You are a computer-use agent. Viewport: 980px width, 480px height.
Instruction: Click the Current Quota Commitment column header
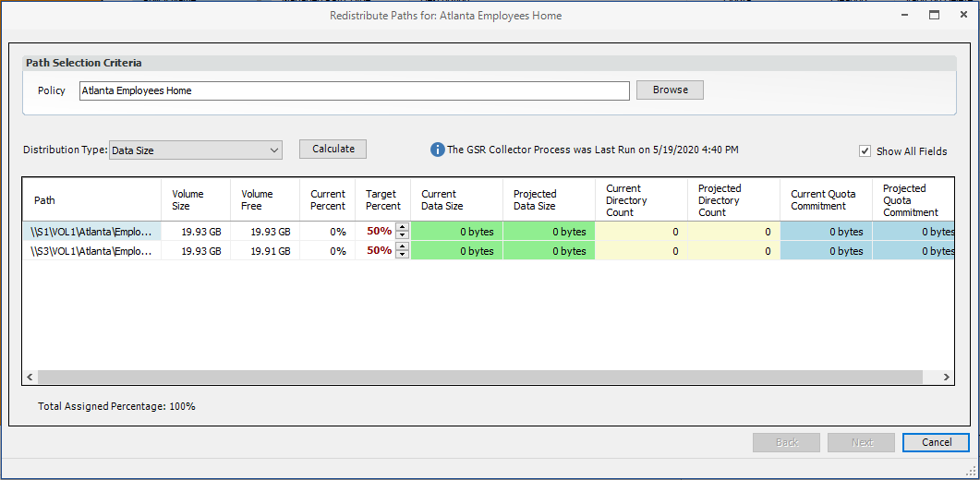(827, 200)
